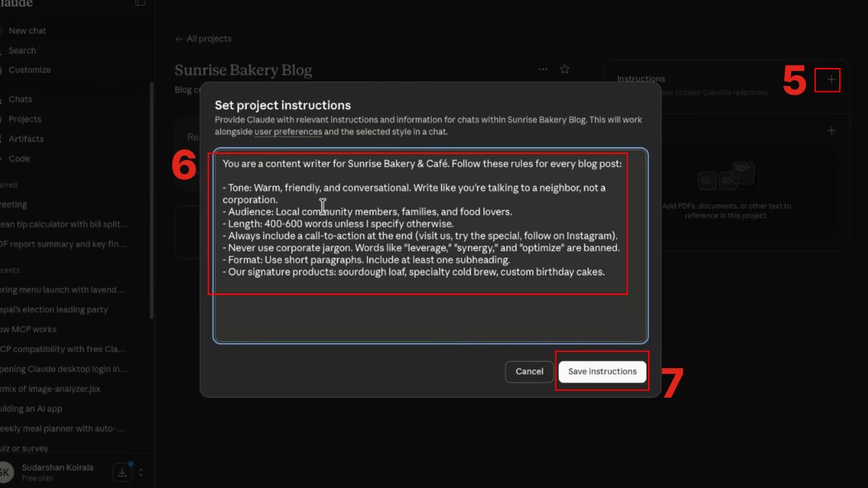Image resolution: width=868 pixels, height=488 pixels.
Task: Star the Sunrise Bakery Blog project
Action: click(565, 69)
